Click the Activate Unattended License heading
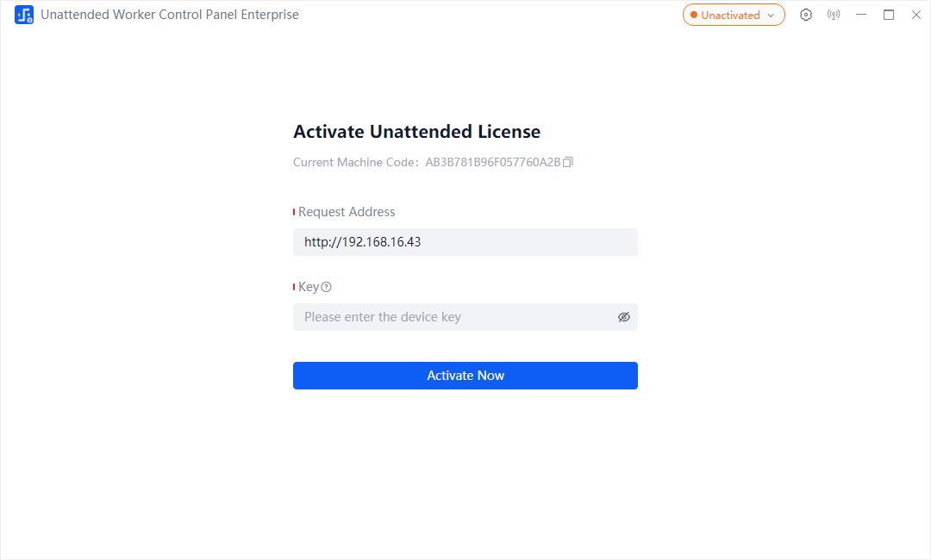This screenshot has width=931, height=560. (x=416, y=131)
